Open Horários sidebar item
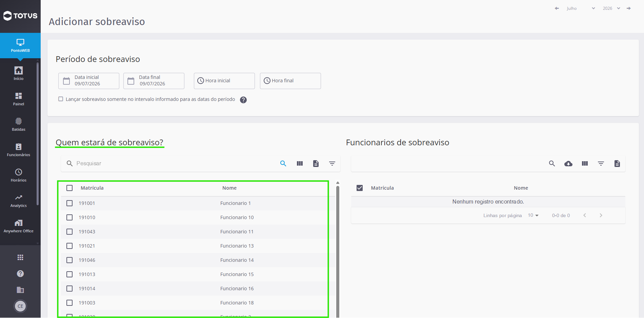Image resolution: width=644 pixels, height=318 pixels. (19, 175)
